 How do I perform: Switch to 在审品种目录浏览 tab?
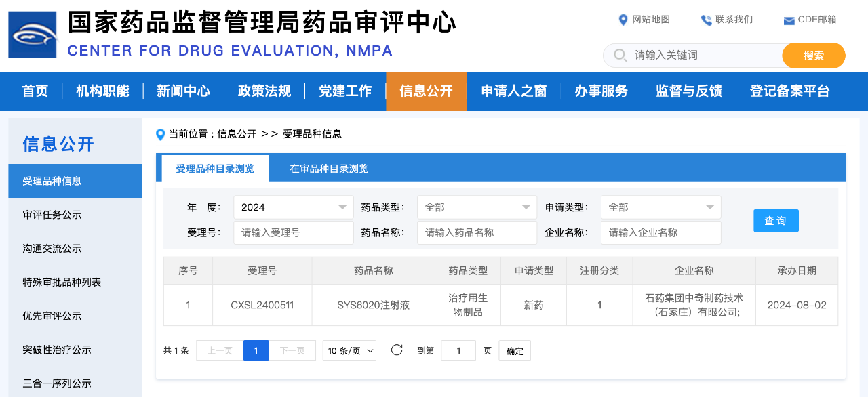coord(329,169)
